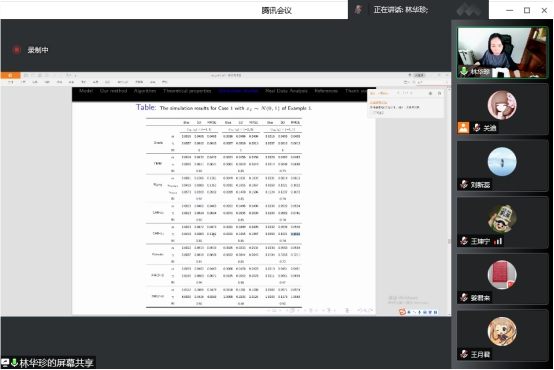The height and width of the screenshot is (370, 554).
Task: Click the network signal bars next to 王坤宁
Action: point(498,241)
